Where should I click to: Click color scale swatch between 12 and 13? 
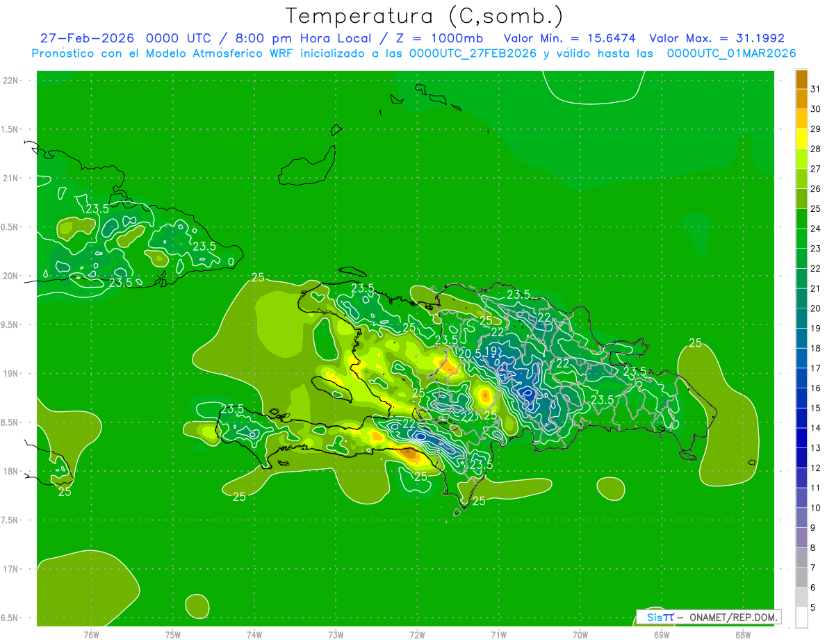pos(801,459)
